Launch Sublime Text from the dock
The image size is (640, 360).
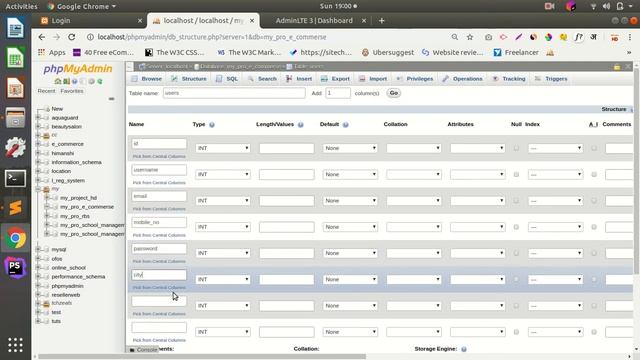pyautogui.click(x=15, y=208)
